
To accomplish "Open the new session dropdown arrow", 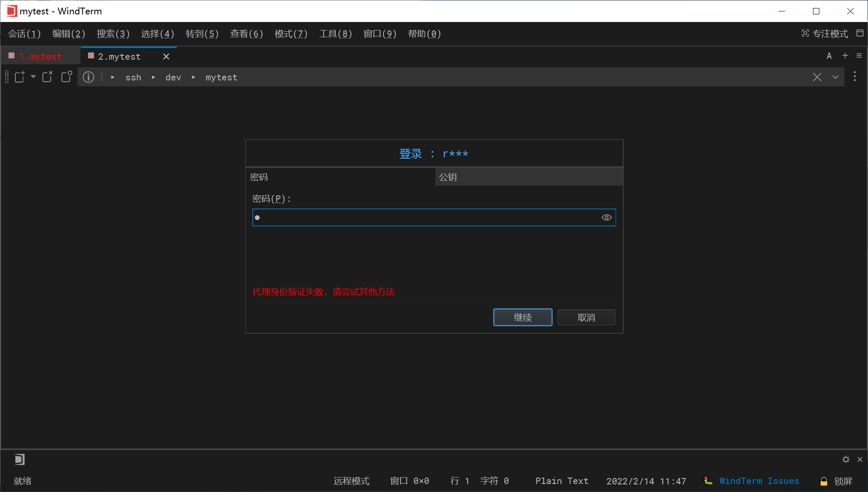I will (33, 77).
